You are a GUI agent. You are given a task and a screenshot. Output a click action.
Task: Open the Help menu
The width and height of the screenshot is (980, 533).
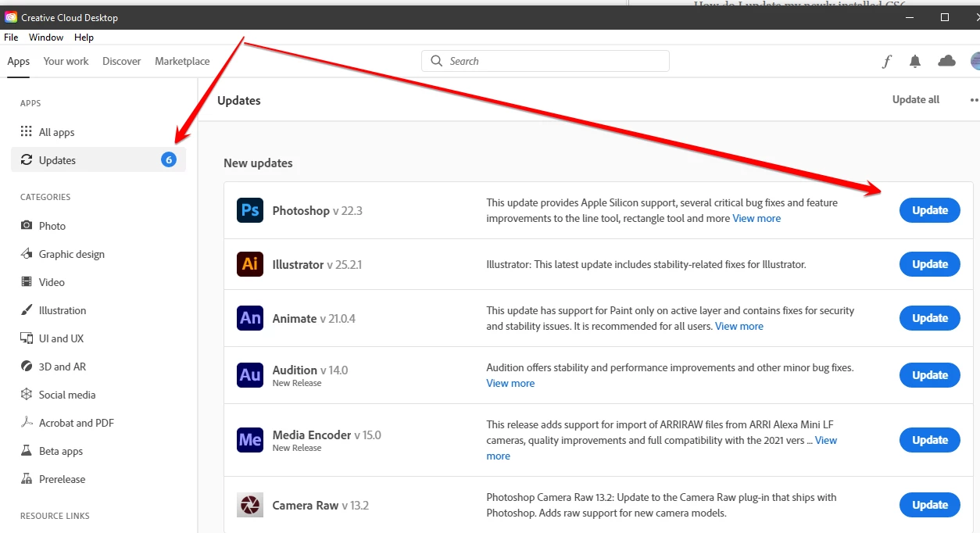click(84, 38)
